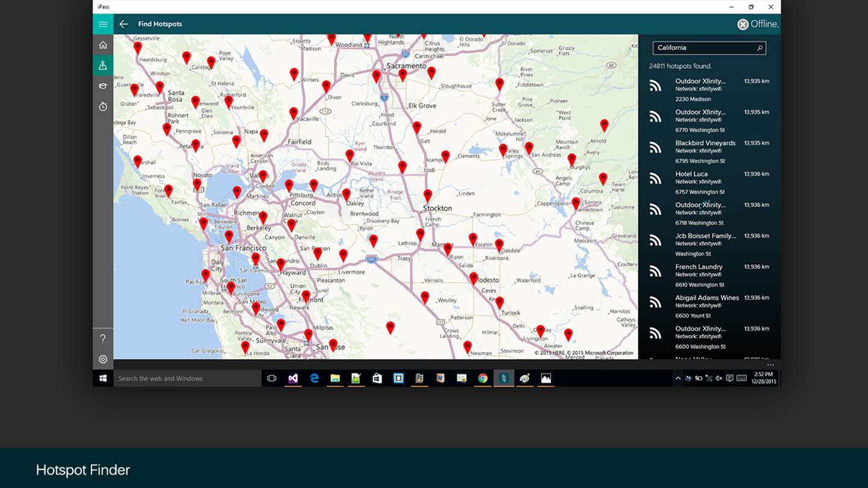Open the stopwatch sidebar section
Image resolution: width=868 pixels, height=488 pixels.
tap(103, 107)
